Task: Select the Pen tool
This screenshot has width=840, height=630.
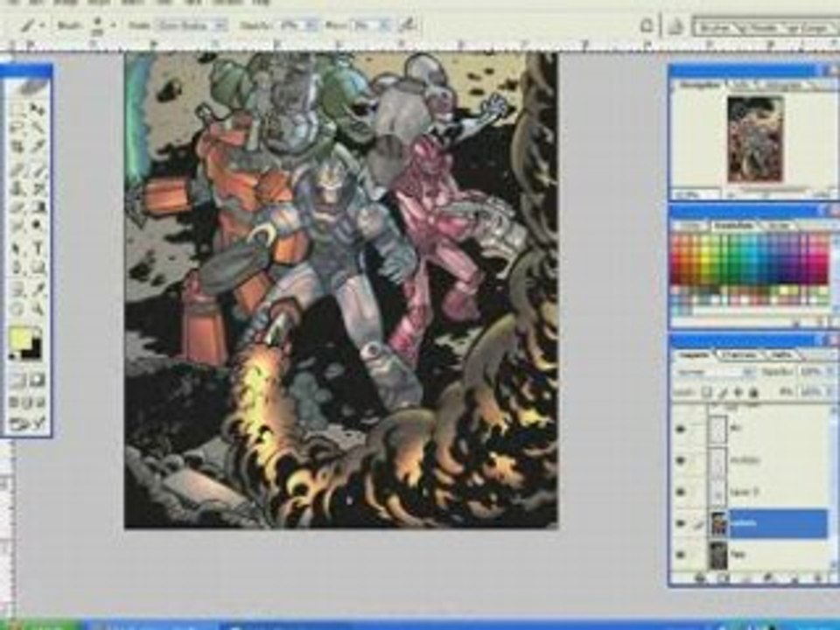Action: tap(17, 268)
